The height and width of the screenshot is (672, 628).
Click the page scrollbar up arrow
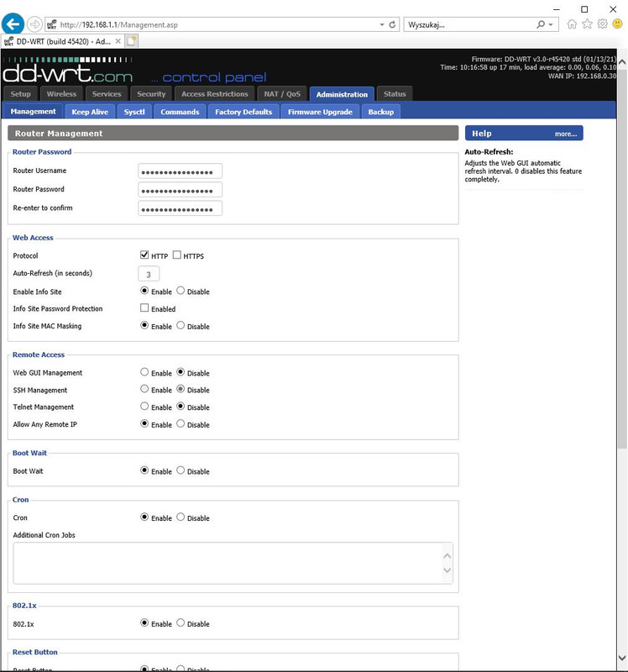tap(622, 62)
